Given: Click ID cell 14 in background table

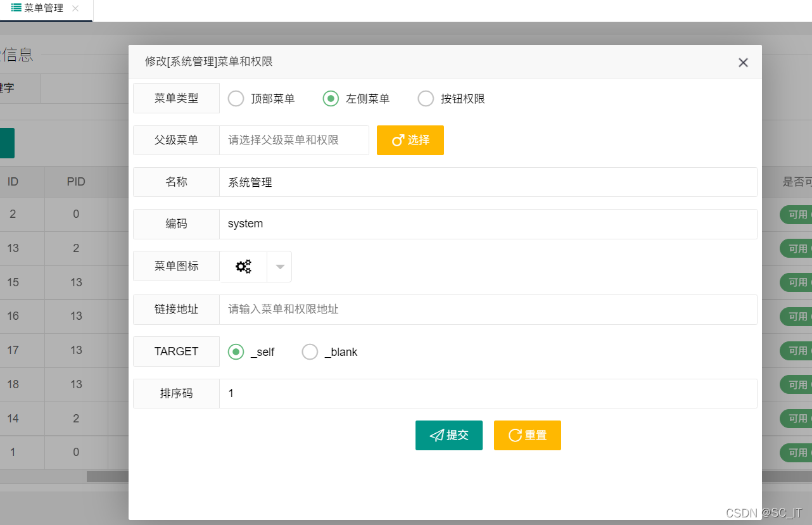Looking at the screenshot, I should [x=13, y=419].
